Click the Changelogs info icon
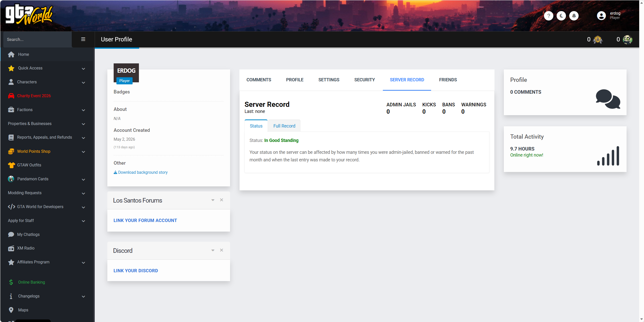This screenshot has width=644, height=322. [11, 296]
